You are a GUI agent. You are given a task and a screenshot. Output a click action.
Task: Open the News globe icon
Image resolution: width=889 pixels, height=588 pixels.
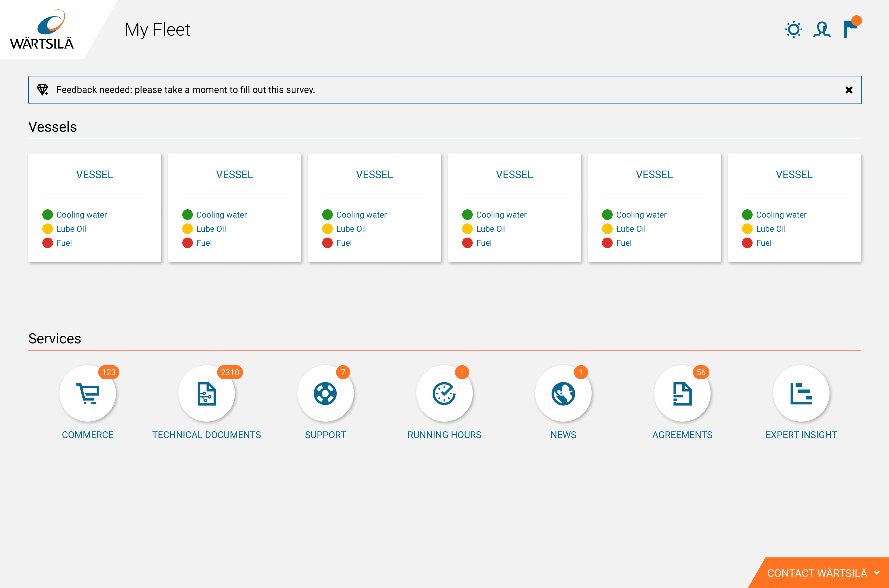click(x=563, y=393)
